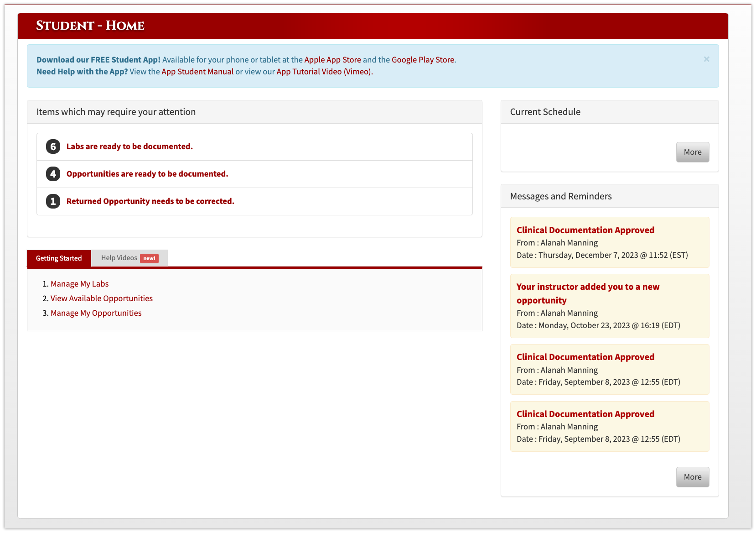This screenshot has height=533, width=756.
Task: Select 'Opportunities are ready to be documented' alert
Action: 147,174
